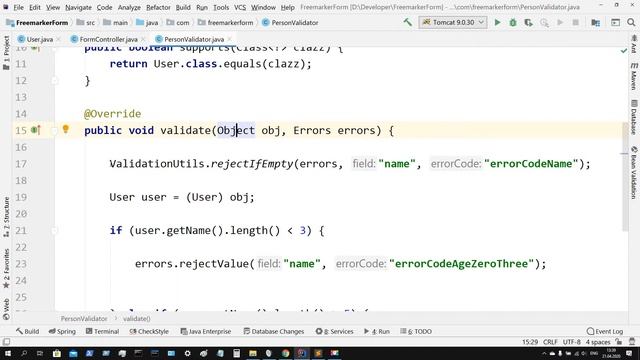Click the main folder breadcrumb

[116, 23]
